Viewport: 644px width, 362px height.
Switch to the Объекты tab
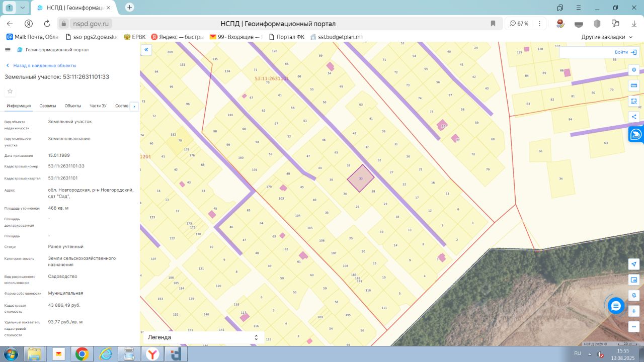tap(73, 106)
